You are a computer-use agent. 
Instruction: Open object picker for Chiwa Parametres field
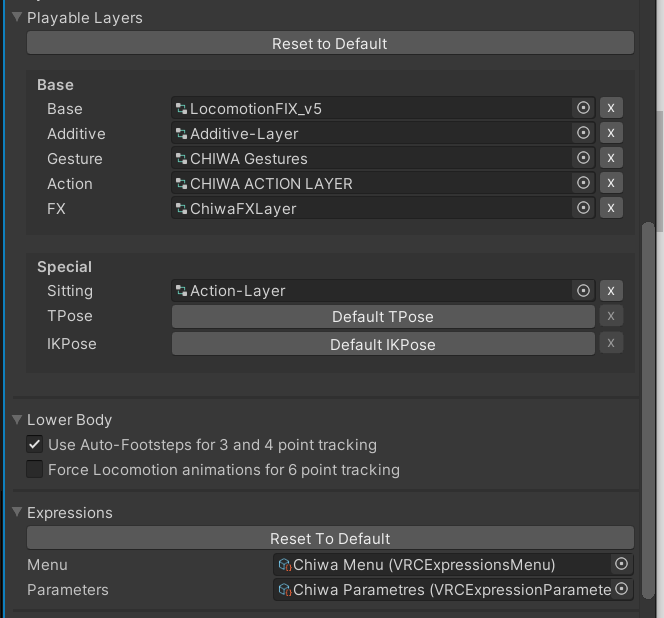621,589
